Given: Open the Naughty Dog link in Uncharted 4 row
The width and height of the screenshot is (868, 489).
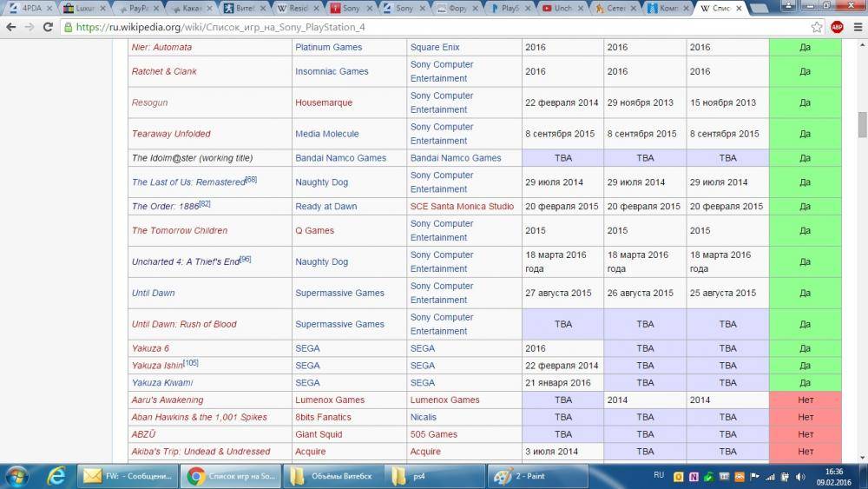Looking at the screenshot, I should pyautogui.click(x=321, y=261).
